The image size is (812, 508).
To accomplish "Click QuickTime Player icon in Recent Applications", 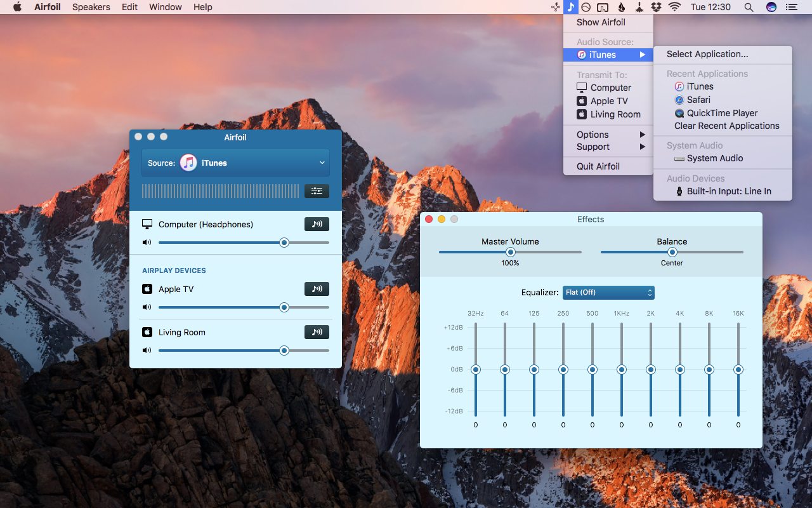I will tap(679, 113).
